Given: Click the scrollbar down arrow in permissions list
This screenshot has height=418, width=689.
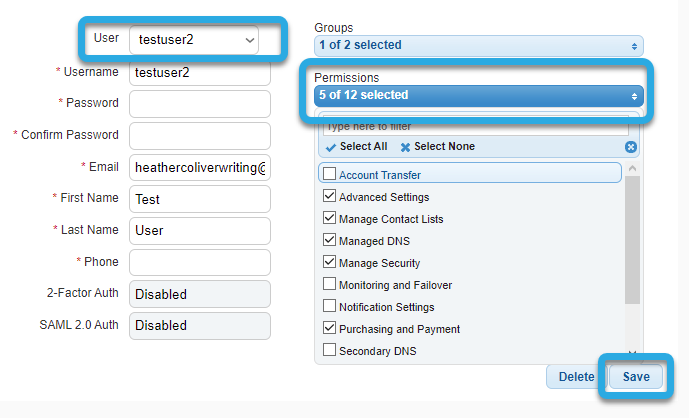Looking at the screenshot, I should [x=632, y=353].
